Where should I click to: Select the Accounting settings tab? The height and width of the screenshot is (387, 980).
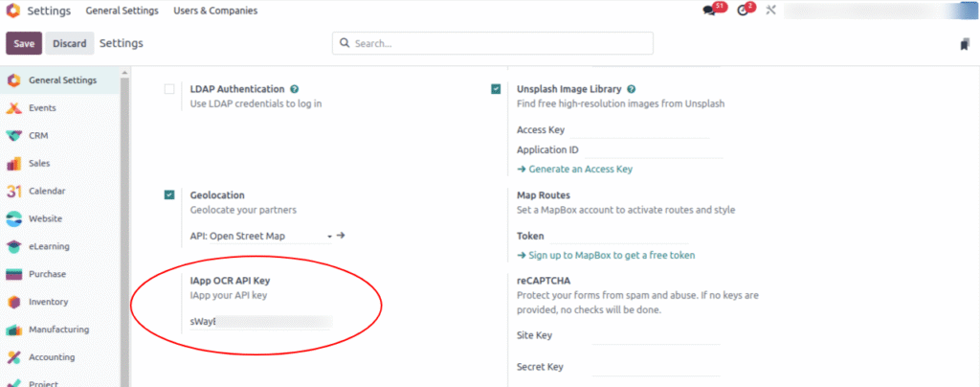(60, 357)
